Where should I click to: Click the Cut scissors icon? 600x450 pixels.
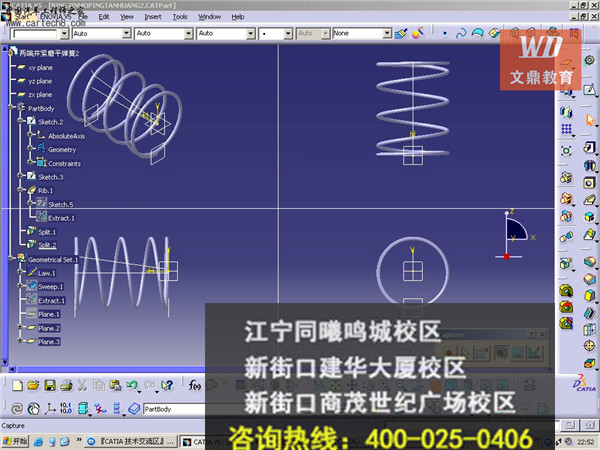tap(82, 385)
